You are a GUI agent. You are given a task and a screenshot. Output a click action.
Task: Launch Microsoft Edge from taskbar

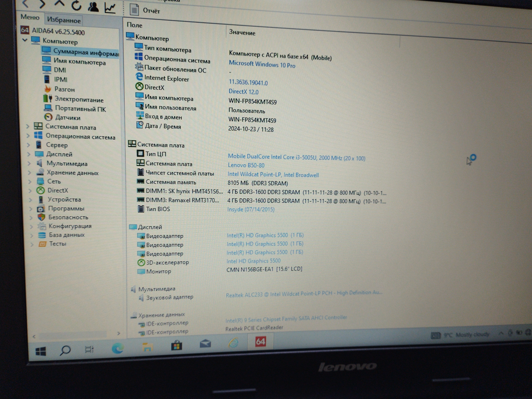[x=117, y=348]
